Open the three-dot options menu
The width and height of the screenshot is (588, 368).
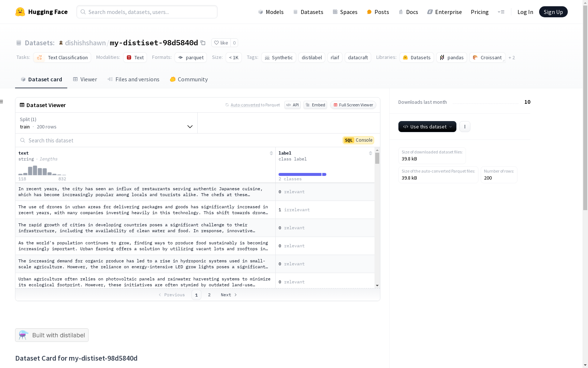(x=465, y=127)
